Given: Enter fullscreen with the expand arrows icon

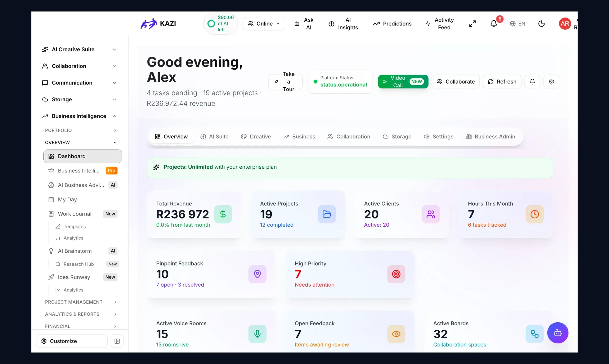Looking at the screenshot, I should pyautogui.click(x=472, y=23).
